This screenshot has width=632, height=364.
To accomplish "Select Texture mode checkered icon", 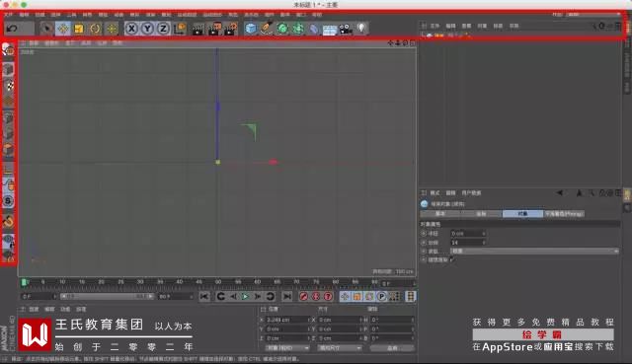I will pos(8,86).
